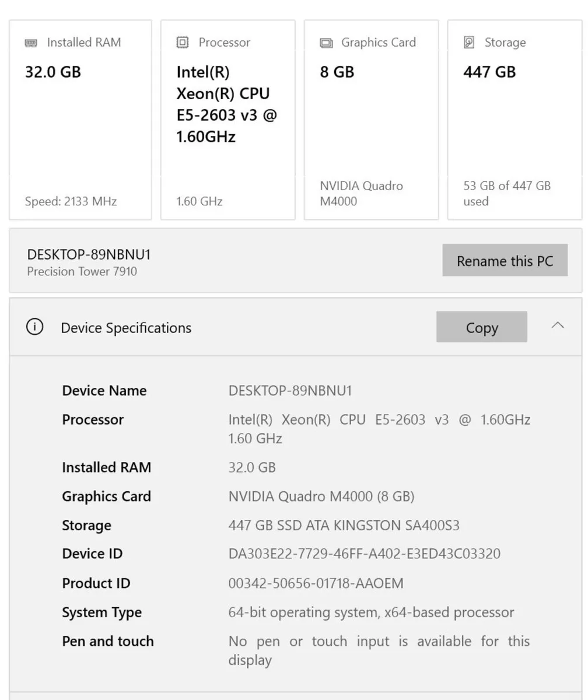Click the System Type value text
This screenshot has width=588, height=700.
(x=370, y=612)
